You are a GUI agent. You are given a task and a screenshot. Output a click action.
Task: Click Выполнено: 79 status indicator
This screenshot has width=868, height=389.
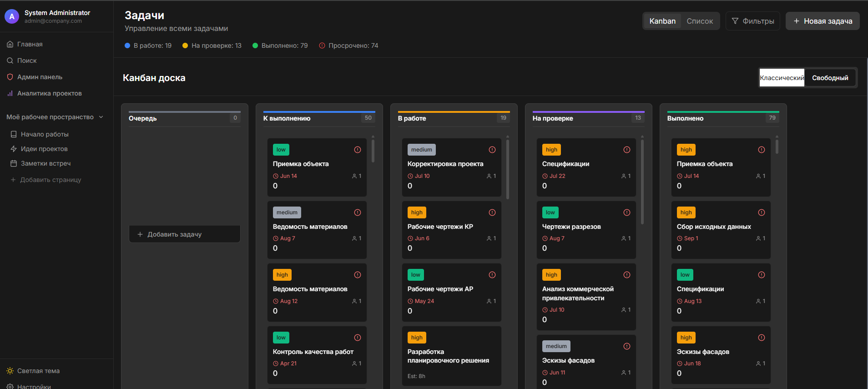tap(280, 45)
